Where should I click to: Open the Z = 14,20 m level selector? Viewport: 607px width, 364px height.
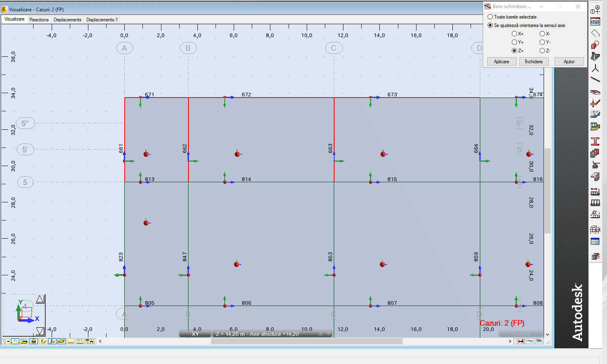coord(272,334)
